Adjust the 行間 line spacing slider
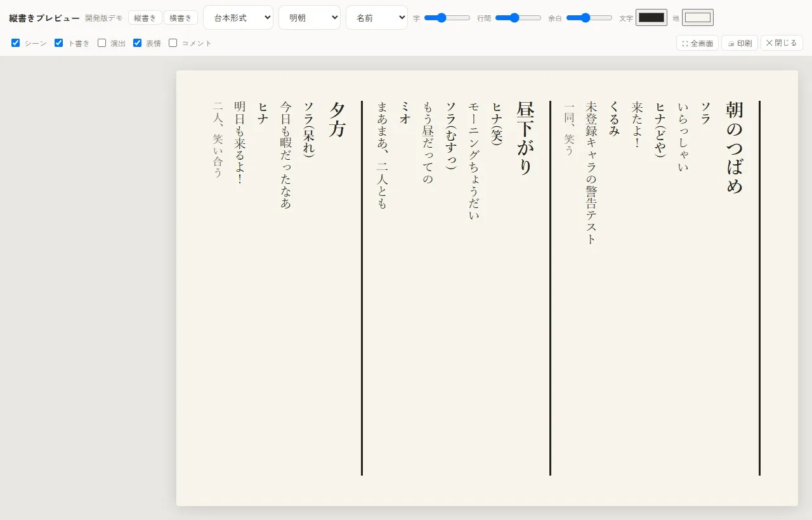The height and width of the screenshot is (520, 812). click(518, 18)
